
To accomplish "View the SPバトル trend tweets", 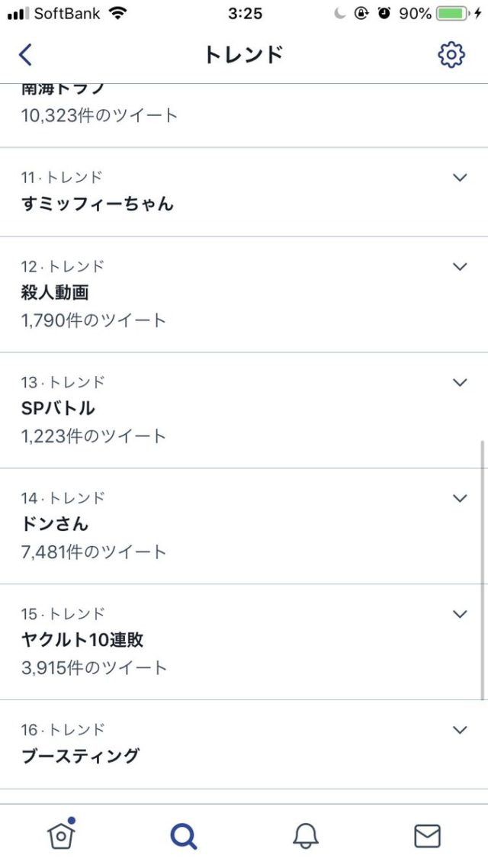I will [59, 409].
